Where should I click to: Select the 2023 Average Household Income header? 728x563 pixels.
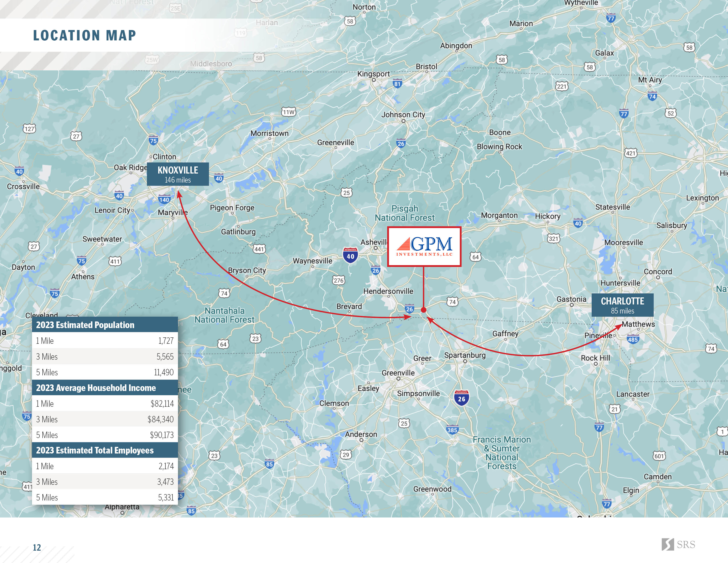pos(105,387)
